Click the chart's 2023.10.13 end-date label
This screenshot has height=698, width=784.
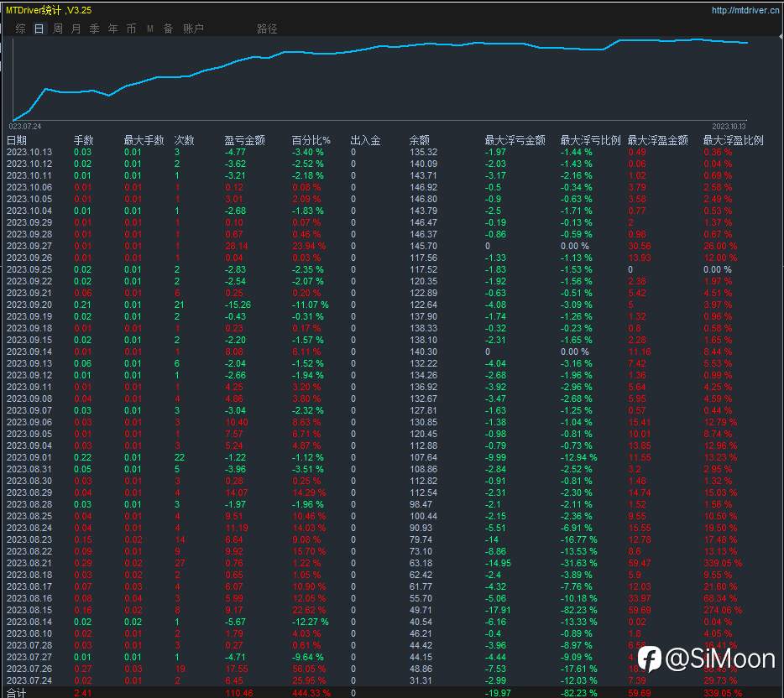(729, 127)
